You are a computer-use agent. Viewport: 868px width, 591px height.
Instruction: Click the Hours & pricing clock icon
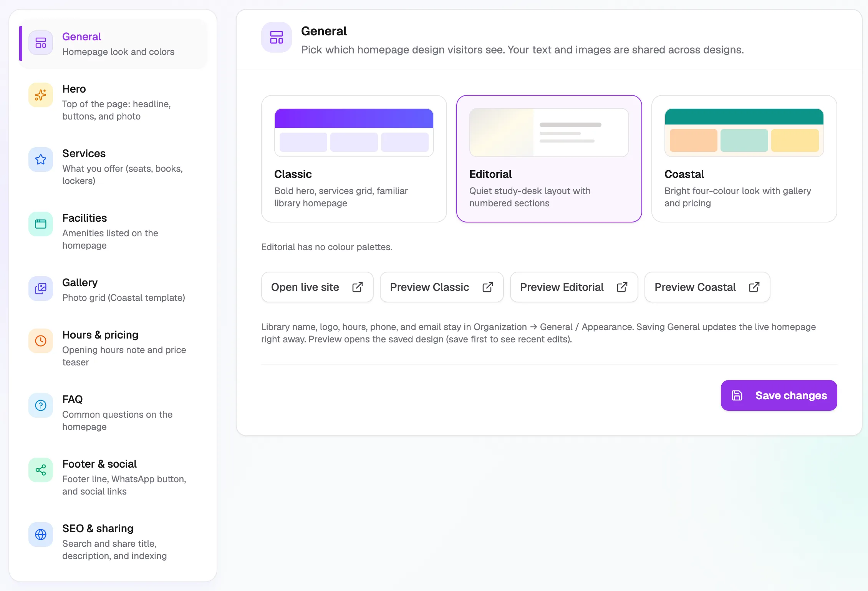[41, 341]
